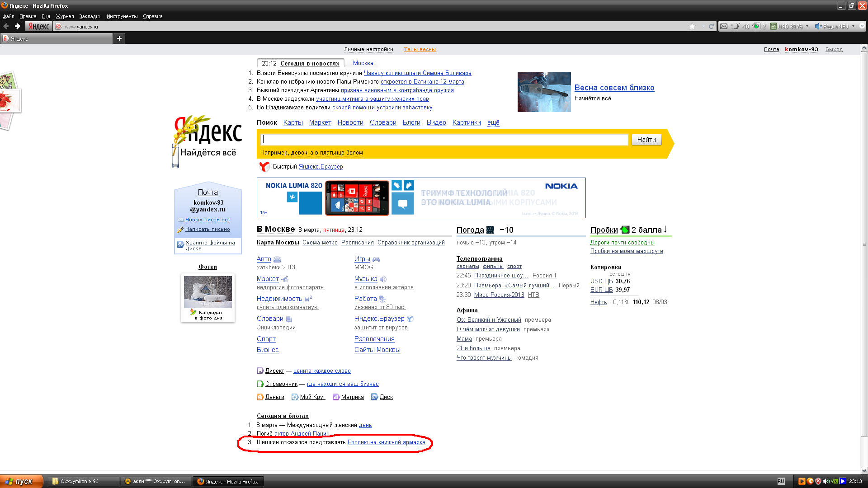868x488 pixels.
Task: Click the Работа people icon
Action: [x=382, y=299]
